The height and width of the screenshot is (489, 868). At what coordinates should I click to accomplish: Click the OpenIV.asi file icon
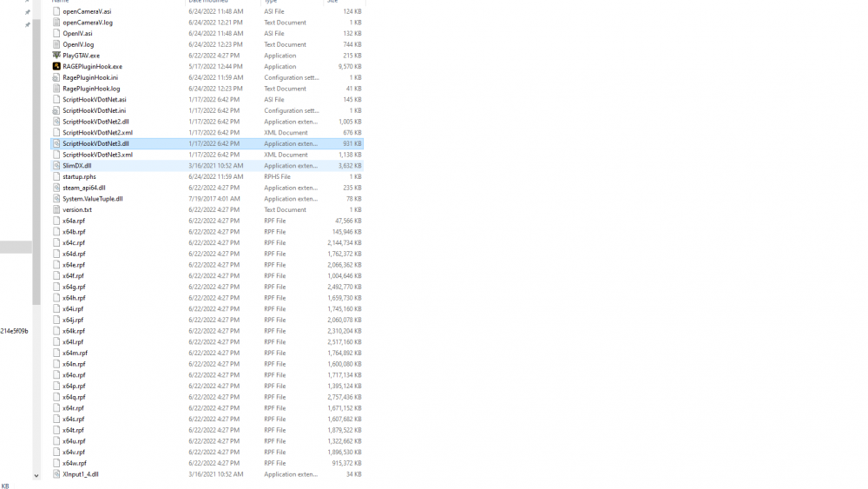tap(56, 33)
